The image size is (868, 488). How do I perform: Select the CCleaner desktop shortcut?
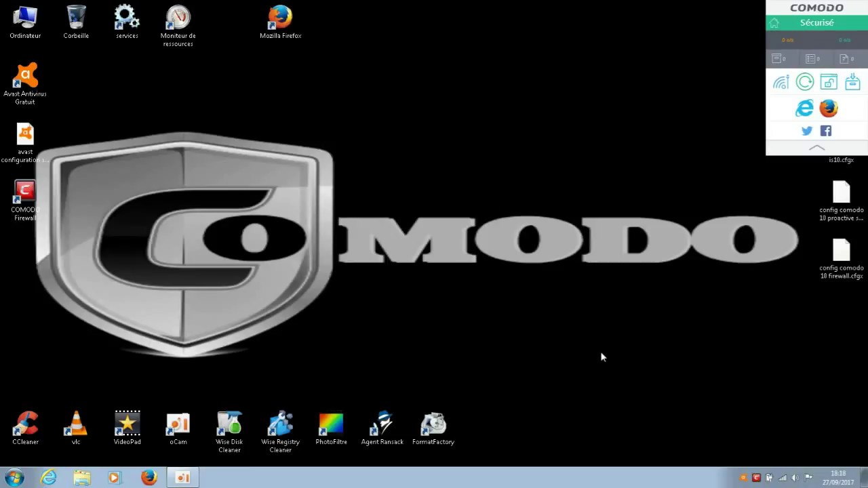coord(26,428)
